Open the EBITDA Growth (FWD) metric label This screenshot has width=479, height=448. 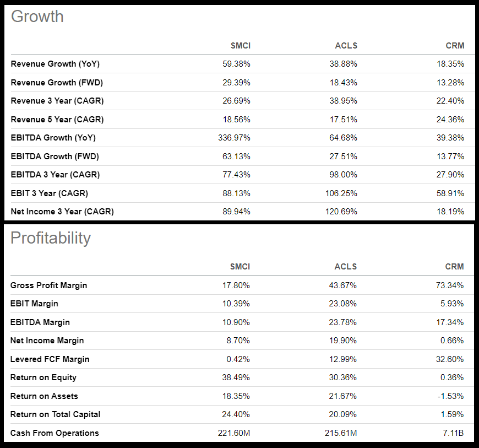tap(55, 156)
